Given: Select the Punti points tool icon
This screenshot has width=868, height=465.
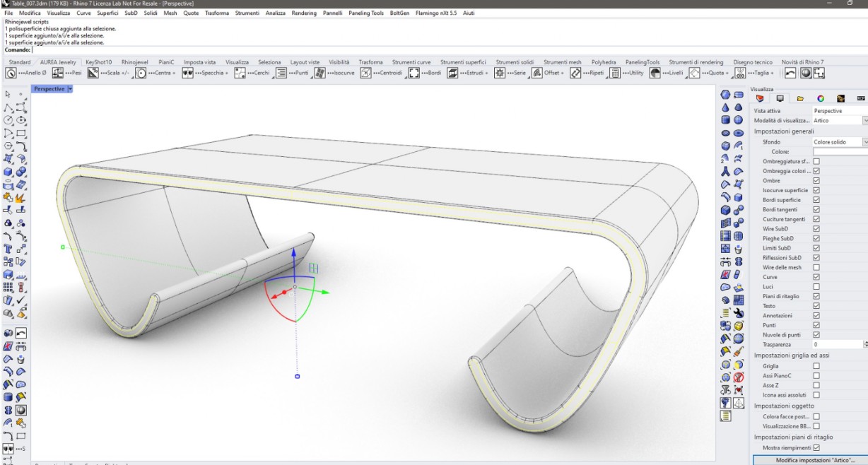Looking at the screenshot, I should (x=281, y=73).
